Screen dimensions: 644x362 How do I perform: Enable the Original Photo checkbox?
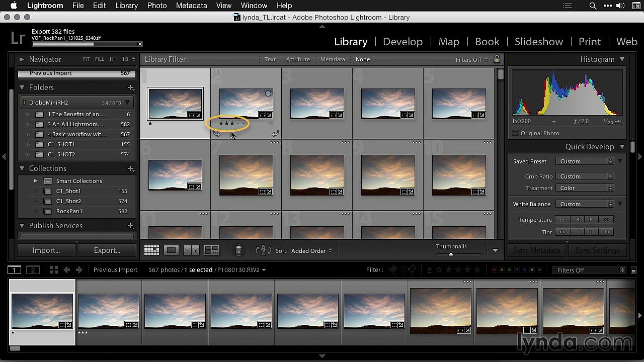[515, 133]
